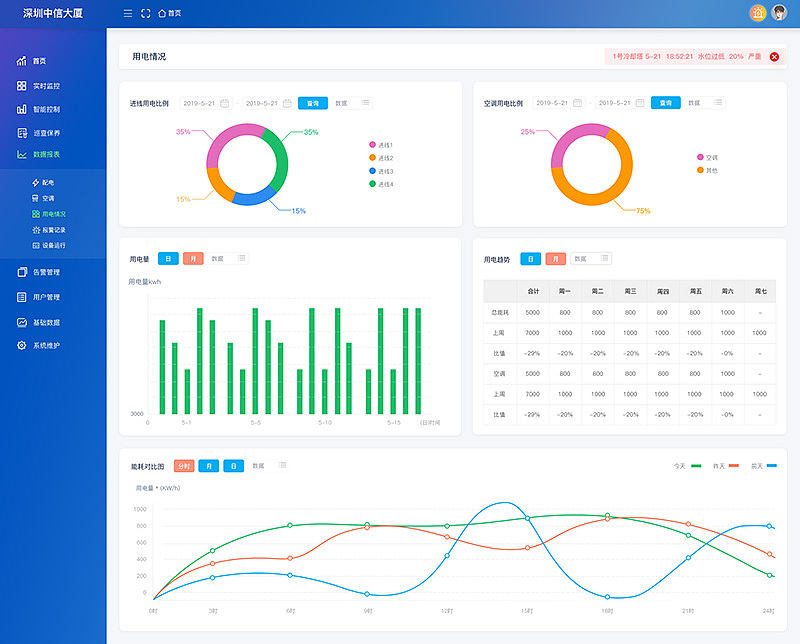The height and width of the screenshot is (644, 800).
Task: Dismiss the red alarm notification banner
Action: click(x=774, y=57)
